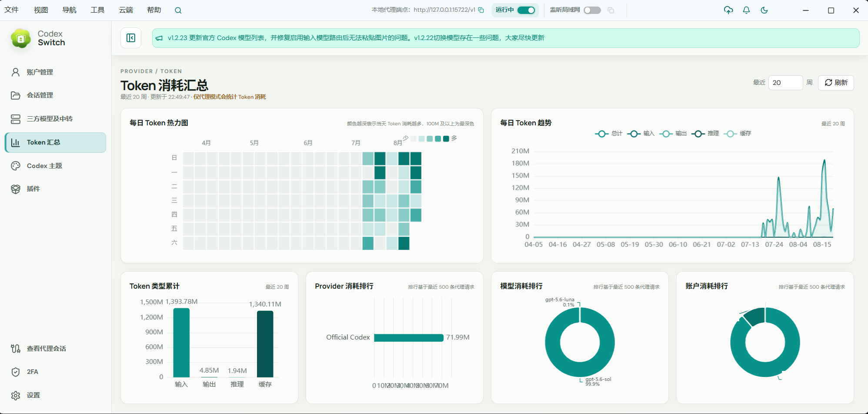Click the Official Codex provider bar

[408, 338]
